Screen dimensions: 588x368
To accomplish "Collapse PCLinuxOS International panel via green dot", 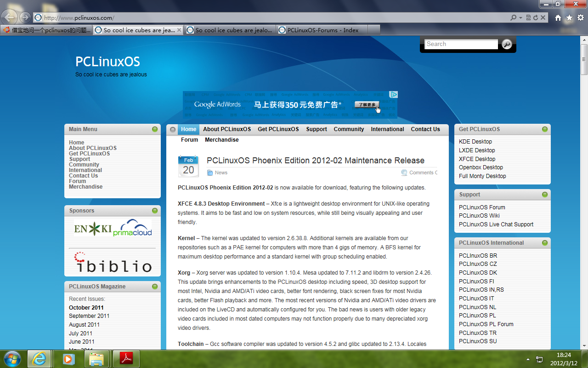I will click(x=545, y=243).
